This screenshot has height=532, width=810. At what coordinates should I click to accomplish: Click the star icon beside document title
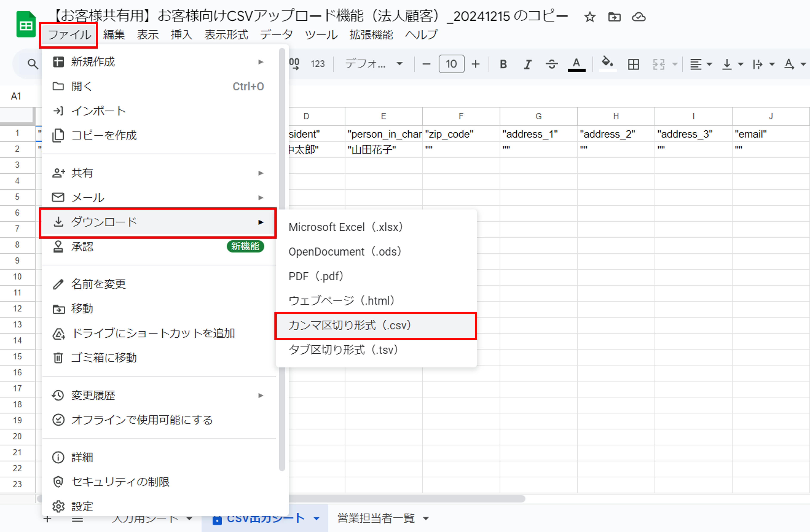tap(590, 17)
